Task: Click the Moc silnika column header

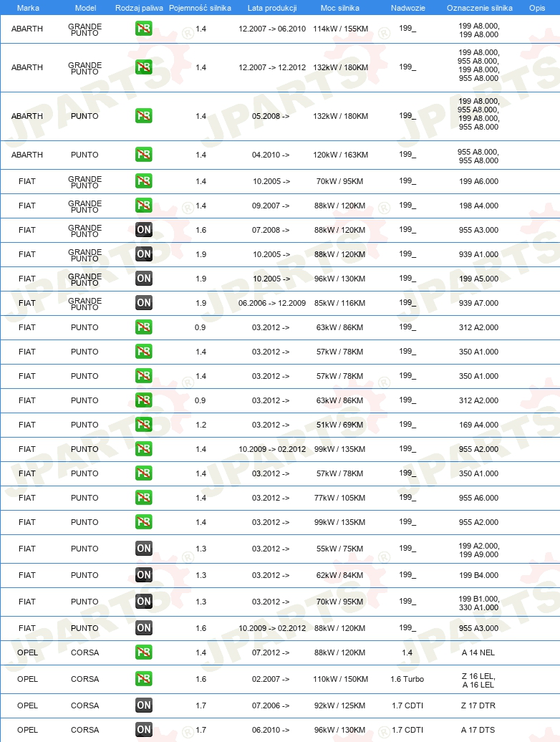Action: (x=339, y=8)
